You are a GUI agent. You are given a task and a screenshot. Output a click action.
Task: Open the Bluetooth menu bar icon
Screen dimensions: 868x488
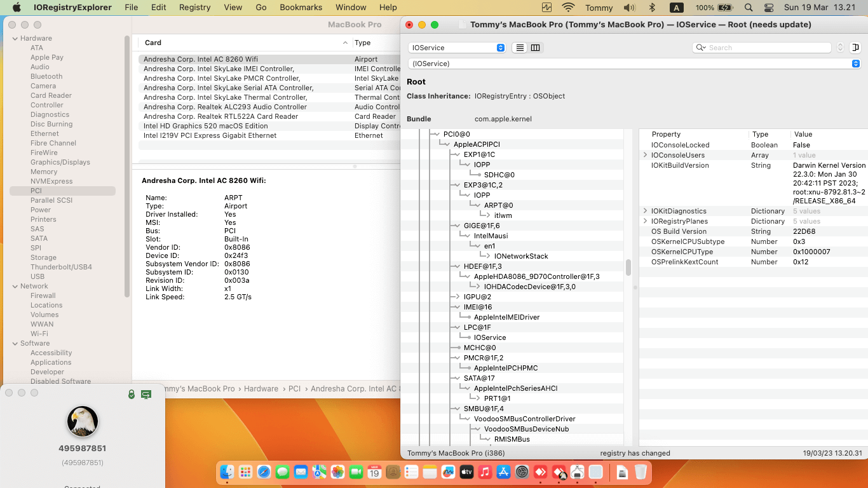coord(651,8)
